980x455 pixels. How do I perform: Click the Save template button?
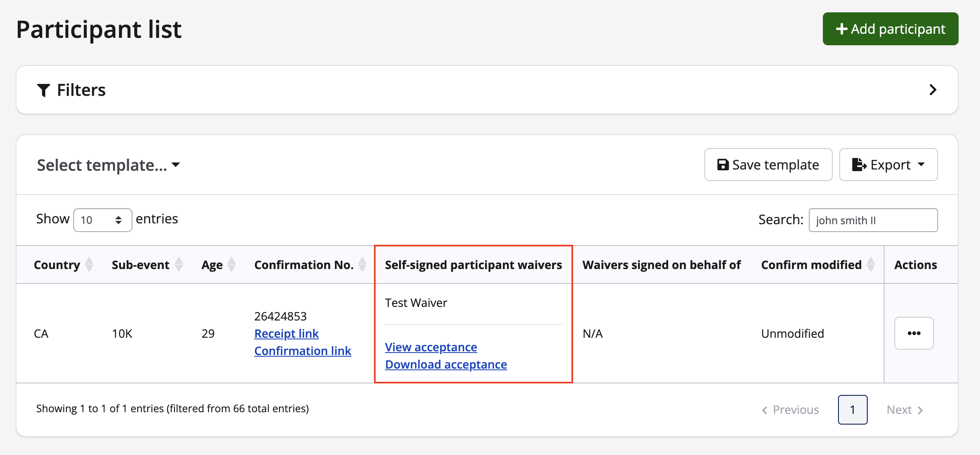click(x=768, y=165)
